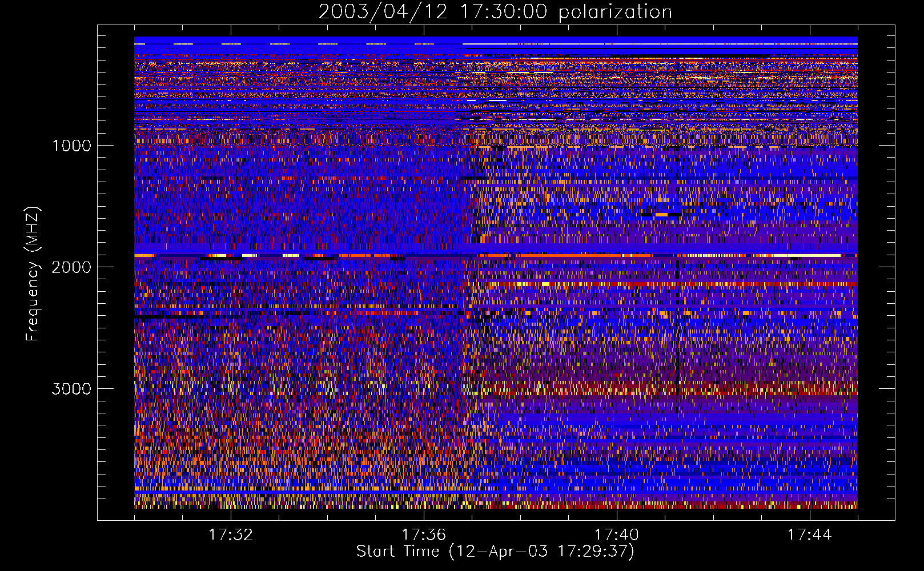Click the "Frequency (MHZ)" y-axis label
This screenshot has height=571, width=924.
pos(32,274)
